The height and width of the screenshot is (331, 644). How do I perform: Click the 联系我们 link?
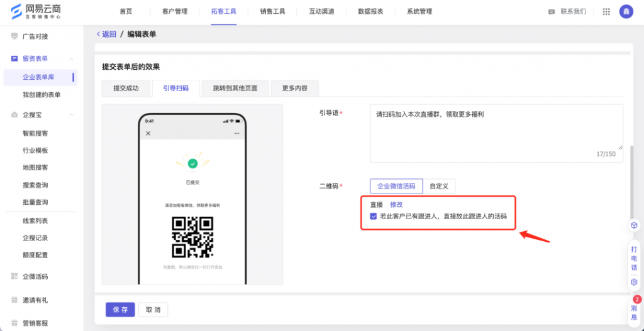point(574,11)
